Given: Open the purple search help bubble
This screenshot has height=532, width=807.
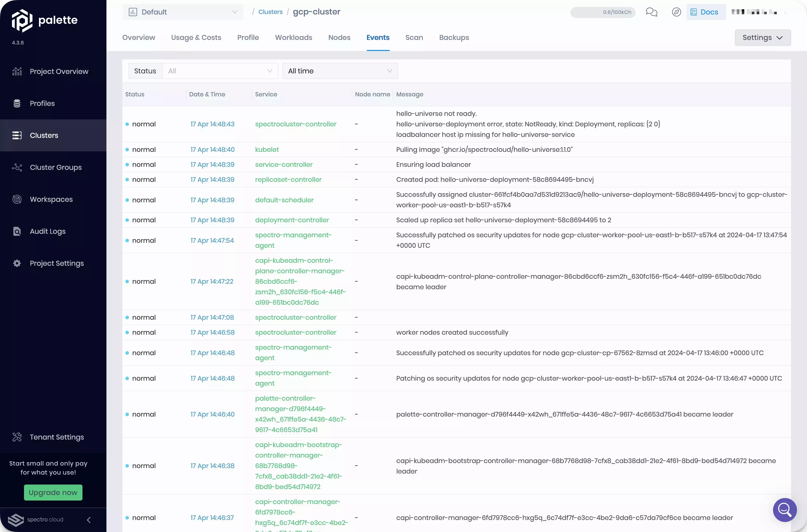Looking at the screenshot, I should [x=785, y=510].
